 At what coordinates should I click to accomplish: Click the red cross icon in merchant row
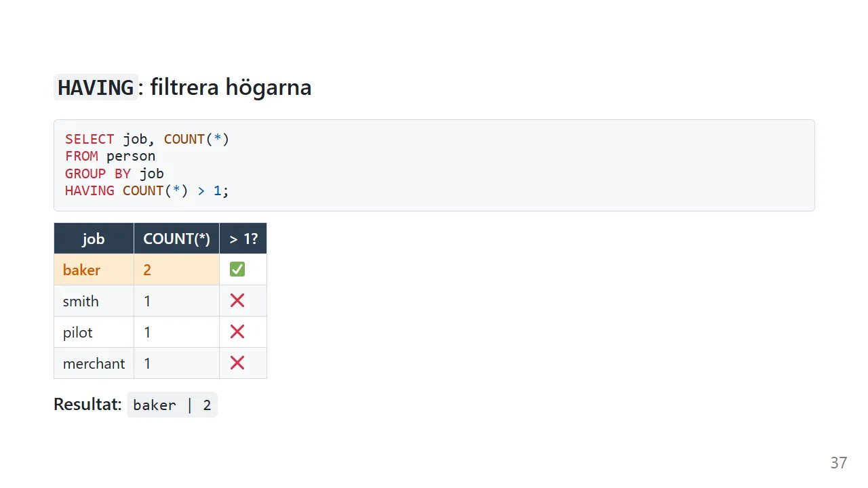tap(237, 363)
